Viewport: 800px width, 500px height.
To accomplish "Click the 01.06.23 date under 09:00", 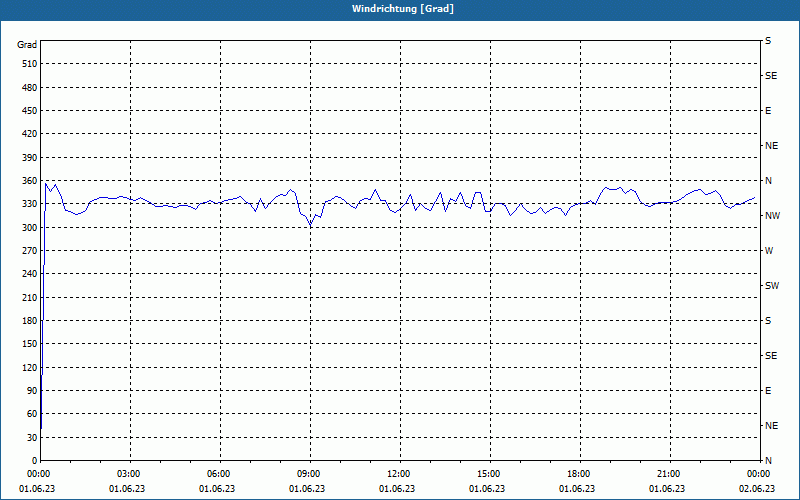I will (307, 488).
